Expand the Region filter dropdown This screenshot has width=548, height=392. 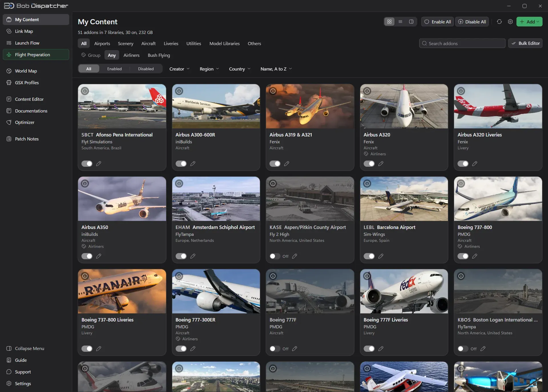point(209,69)
